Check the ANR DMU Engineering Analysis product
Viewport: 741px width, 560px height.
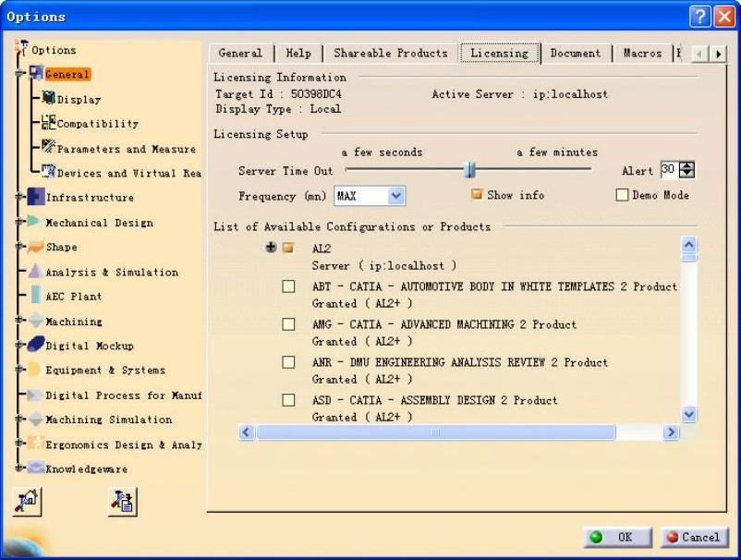click(x=288, y=362)
